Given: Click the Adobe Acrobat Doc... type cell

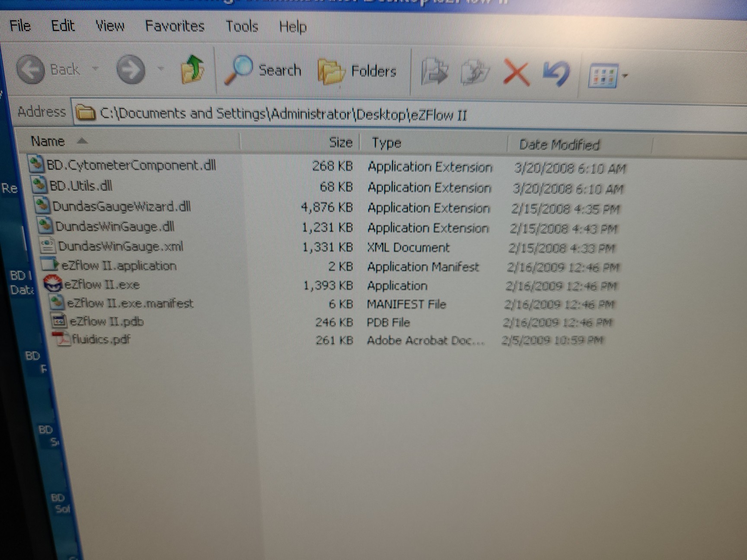Looking at the screenshot, I should pyautogui.click(x=426, y=340).
